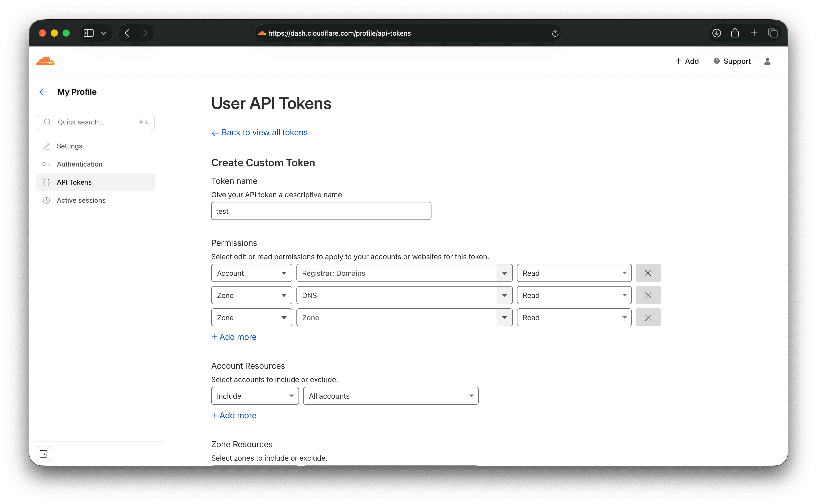Viewport: 817px width, 504px height.
Task: Click the Settings pencil icon
Action: (x=46, y=146)
